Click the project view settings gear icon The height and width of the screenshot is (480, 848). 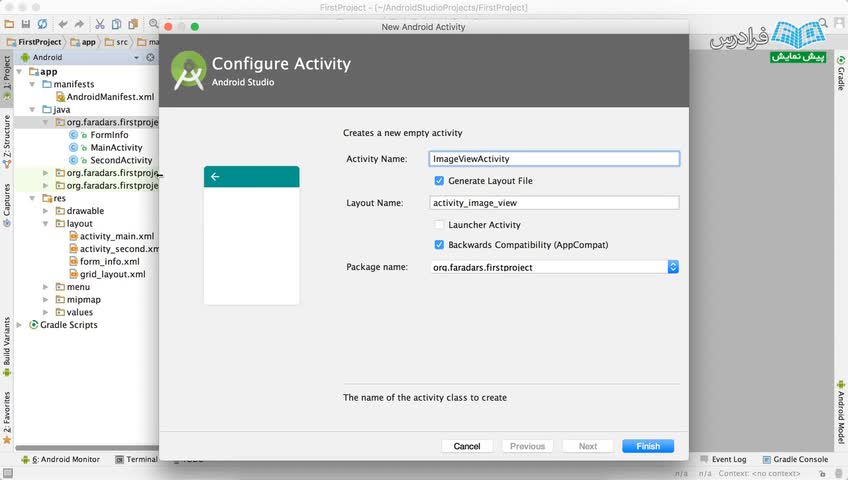pyautogui.click(x=150, y=57)
